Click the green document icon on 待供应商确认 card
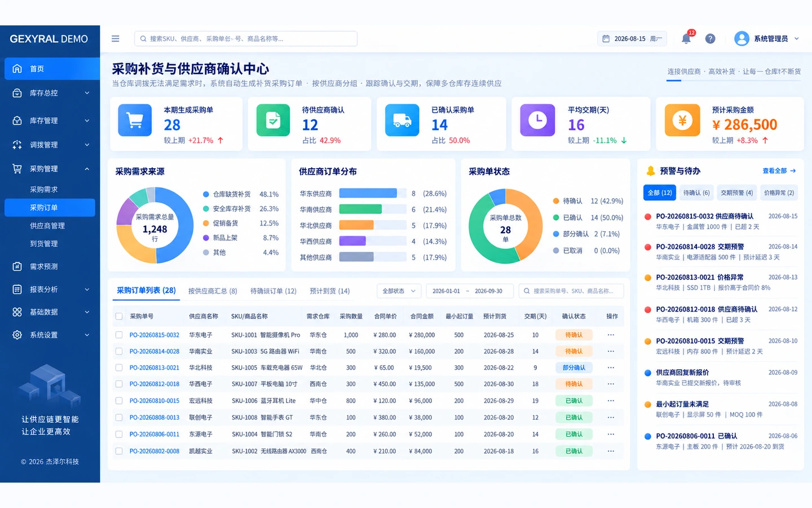Viewport: 812px width, 508px height. (273, 120)
